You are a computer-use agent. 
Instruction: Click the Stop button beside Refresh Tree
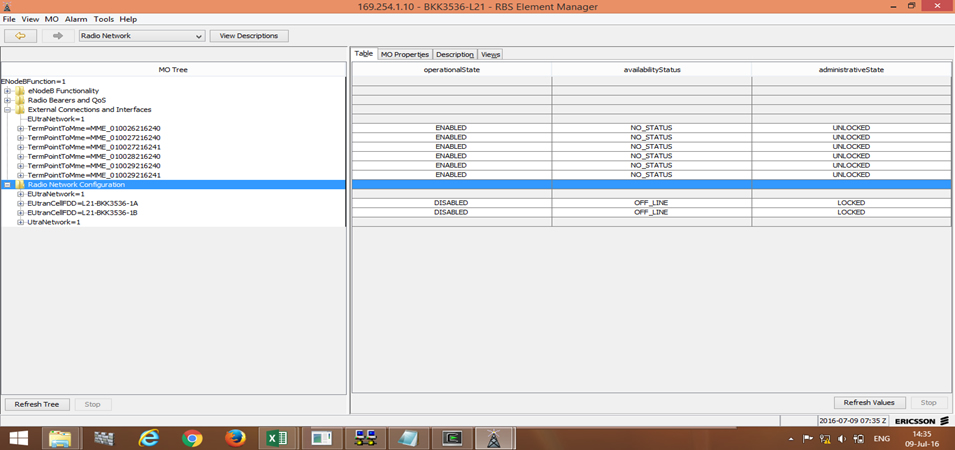tap(93, 404)
